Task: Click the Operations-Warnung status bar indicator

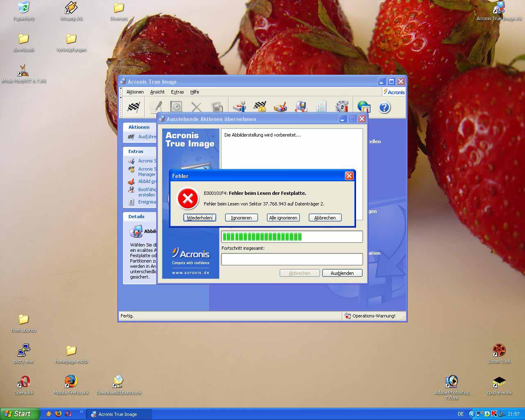Action: 370,316
